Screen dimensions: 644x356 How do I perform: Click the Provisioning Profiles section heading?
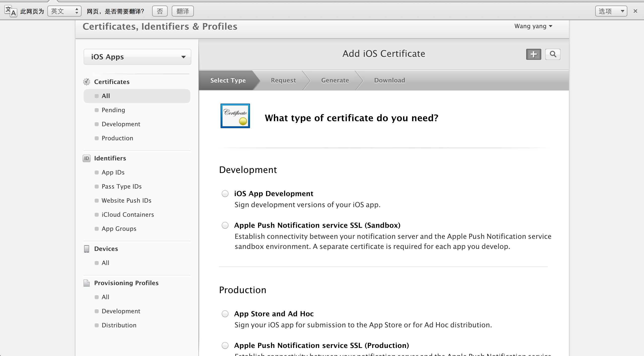126,283
